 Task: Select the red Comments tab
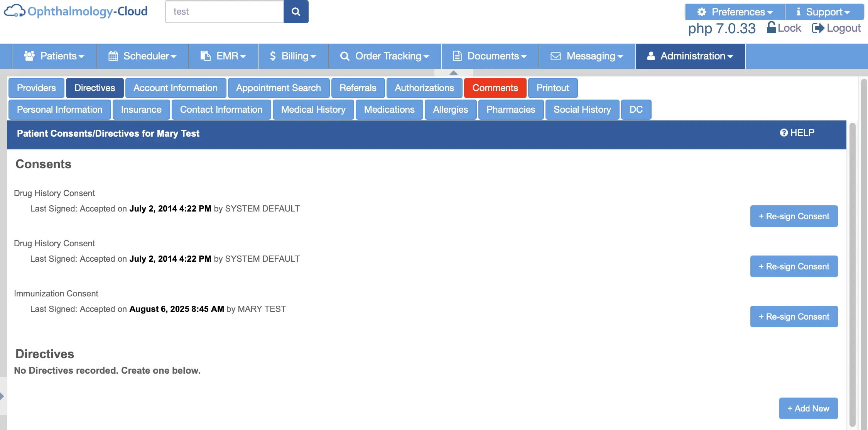(x=495, y=88)
